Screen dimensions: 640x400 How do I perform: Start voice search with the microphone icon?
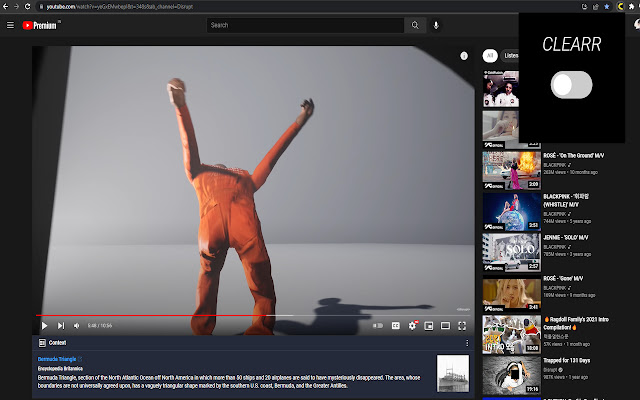coord(436,25)
